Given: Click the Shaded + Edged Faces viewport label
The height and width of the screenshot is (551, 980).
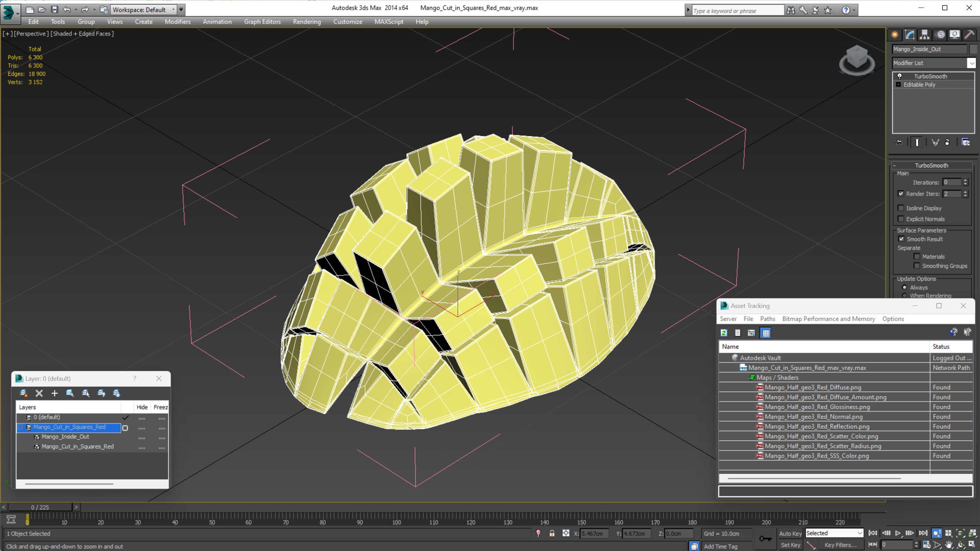Looking at the screenshot, I should coord(82,33).
